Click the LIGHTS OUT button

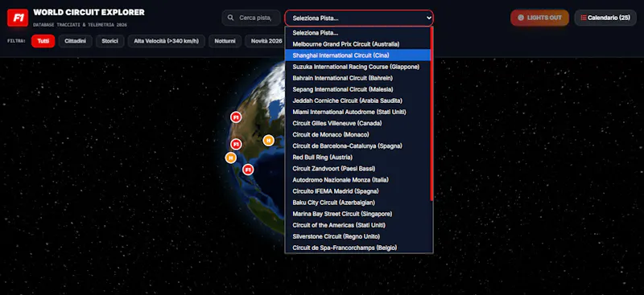point(539,18)
